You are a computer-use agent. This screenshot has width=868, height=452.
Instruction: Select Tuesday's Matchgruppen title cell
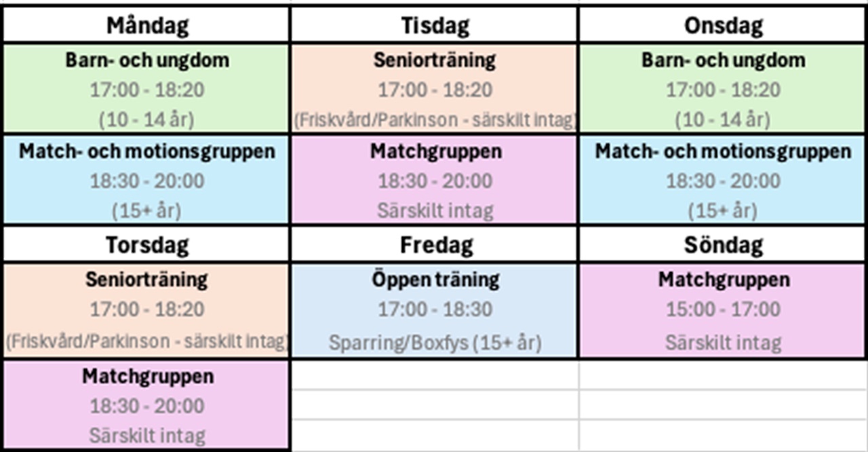coord(435,151)
